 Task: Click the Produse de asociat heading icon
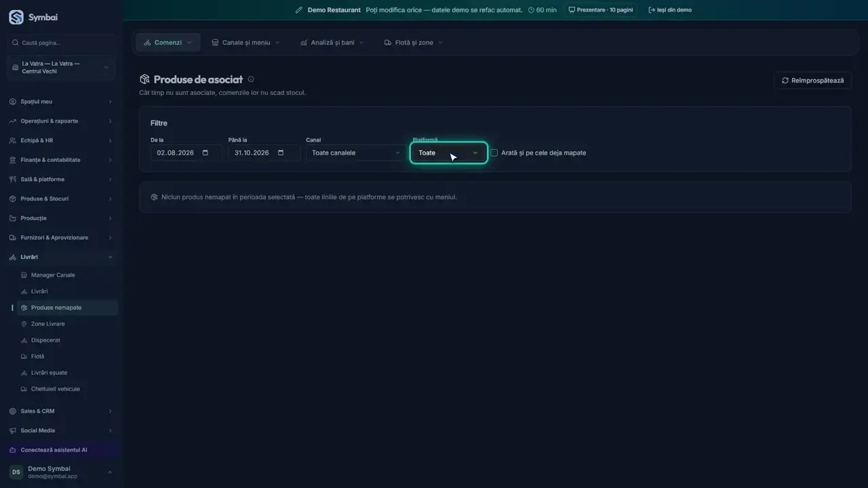144,79
